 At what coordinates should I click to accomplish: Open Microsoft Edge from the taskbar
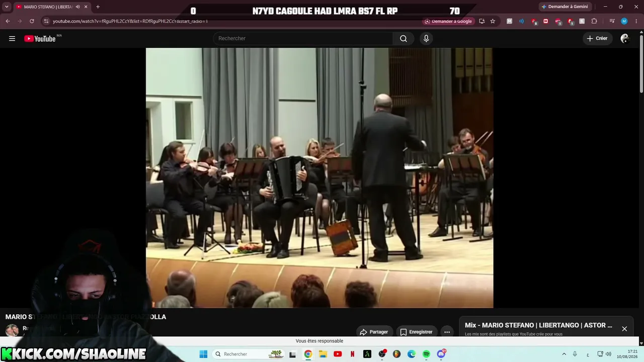point(412,354)
